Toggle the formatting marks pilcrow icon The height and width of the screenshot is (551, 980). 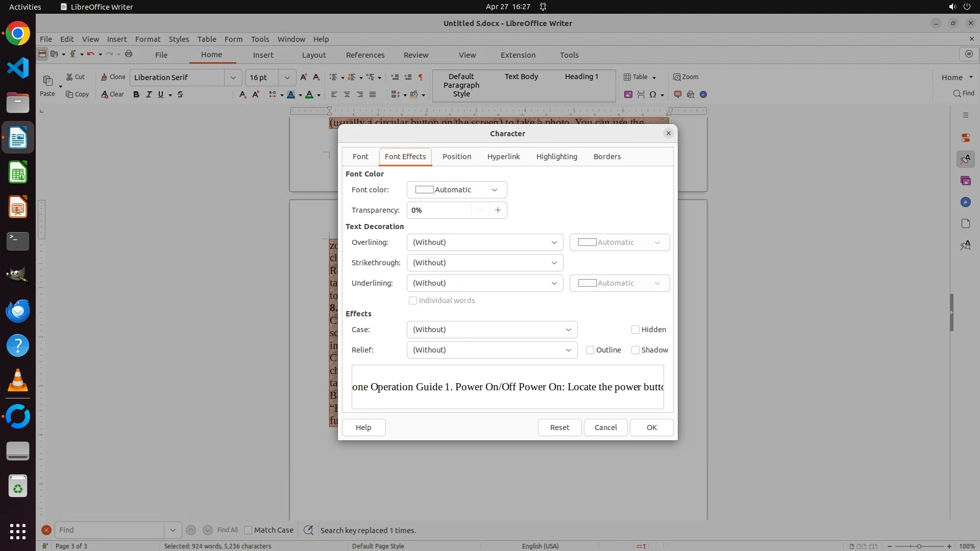[421, 77]
